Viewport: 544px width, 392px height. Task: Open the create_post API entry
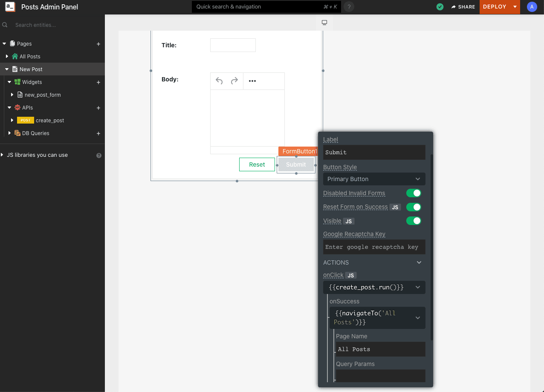click(50, 121)
